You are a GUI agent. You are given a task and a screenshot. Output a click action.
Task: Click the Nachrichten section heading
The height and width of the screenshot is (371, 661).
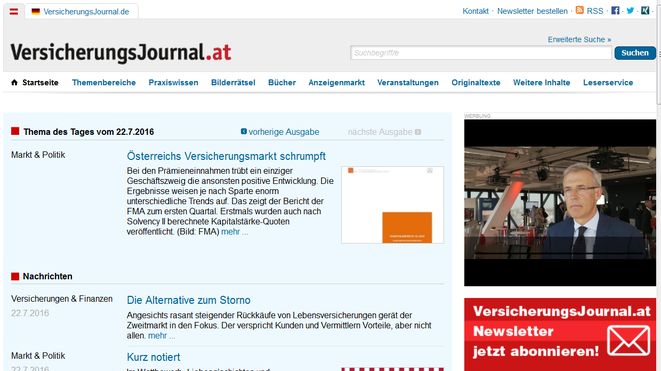pos(47,276)
